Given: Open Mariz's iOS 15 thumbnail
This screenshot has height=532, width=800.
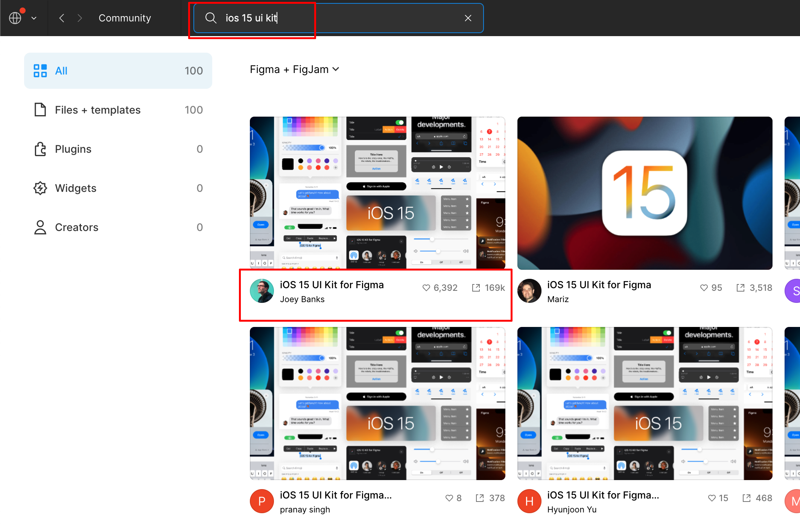Looking at the screenshot, I should click(645, 193).
